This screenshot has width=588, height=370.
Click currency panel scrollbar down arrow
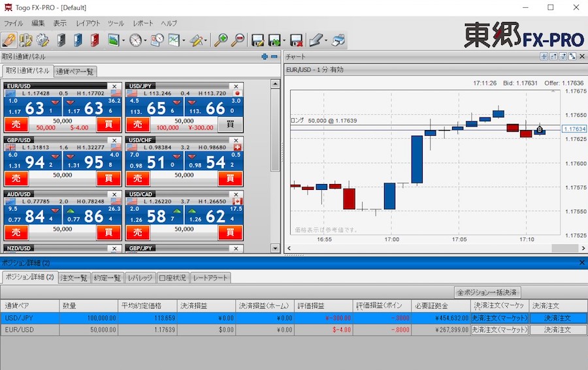tap(275, 248)
